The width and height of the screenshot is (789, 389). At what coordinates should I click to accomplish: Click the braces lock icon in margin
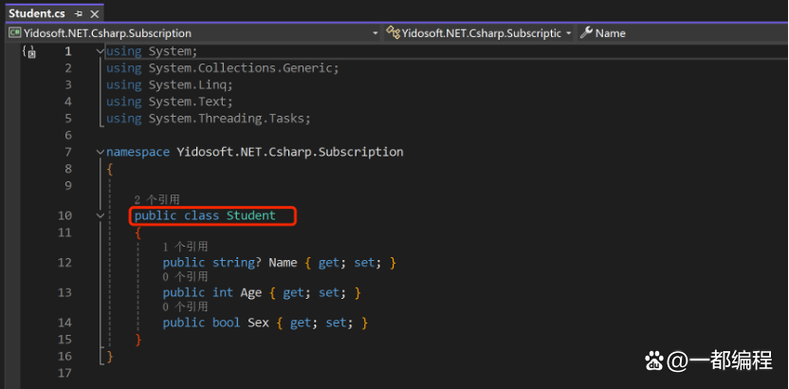point(29,51)
